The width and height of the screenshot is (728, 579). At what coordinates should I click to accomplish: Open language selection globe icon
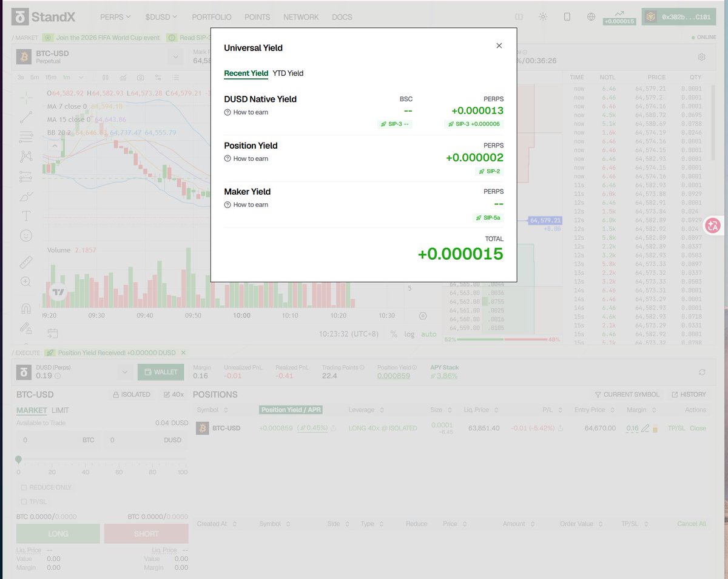pyautogui.click(x=591, y=17)
